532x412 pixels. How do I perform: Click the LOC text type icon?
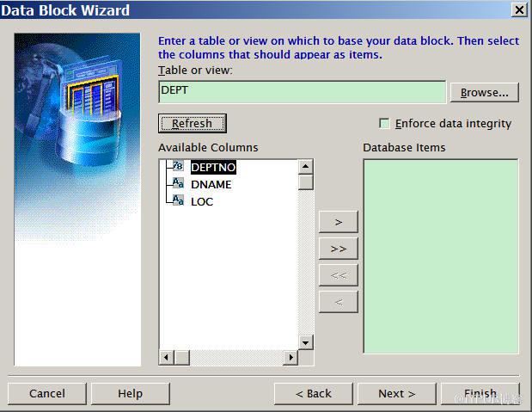178,200
